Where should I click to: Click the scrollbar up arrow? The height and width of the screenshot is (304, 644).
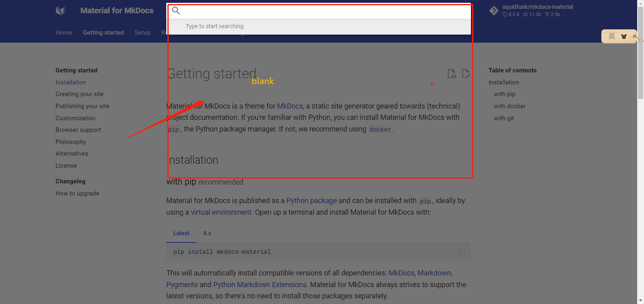[640, 3]
